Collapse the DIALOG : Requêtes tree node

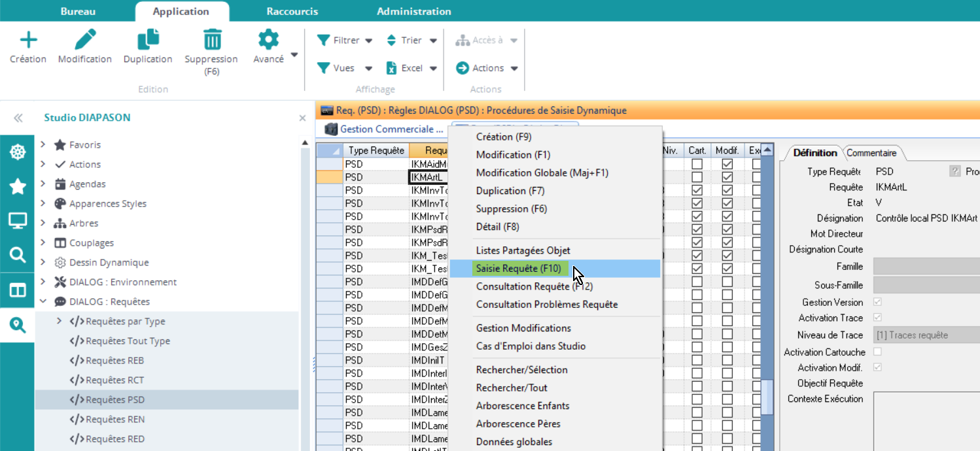click(43, 301)
